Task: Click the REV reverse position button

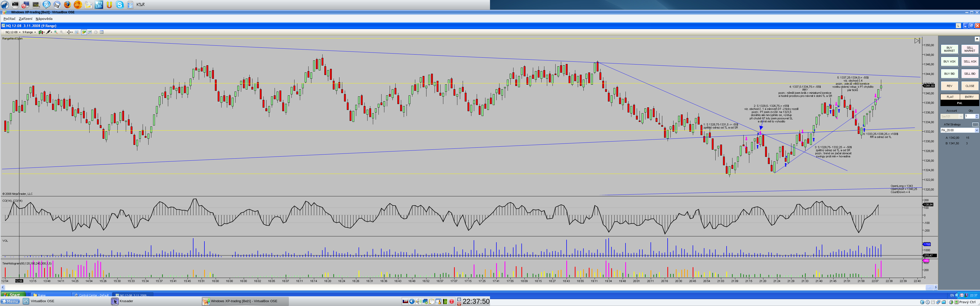Action: coord(949,86)
